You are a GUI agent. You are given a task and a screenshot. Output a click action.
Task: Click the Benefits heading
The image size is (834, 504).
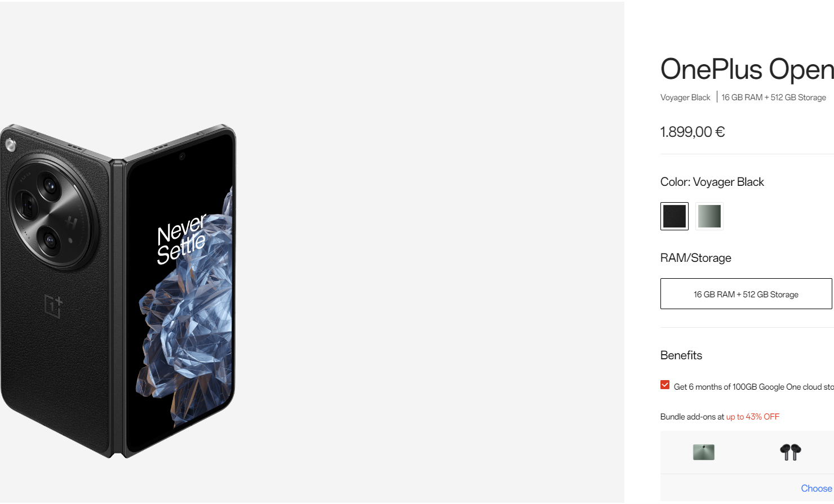pyautogui.click(x=681, y=355)
